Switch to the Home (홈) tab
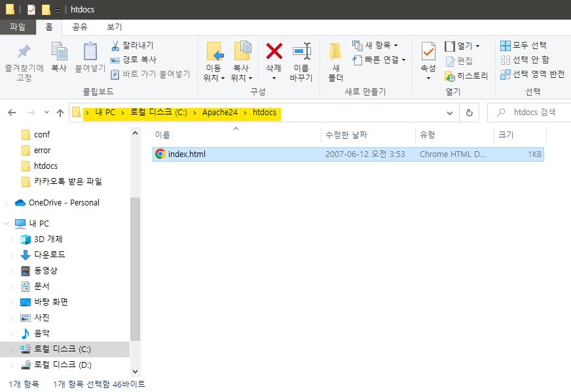Viewport: 571px width, 392px height. click(x=49, y=27)
